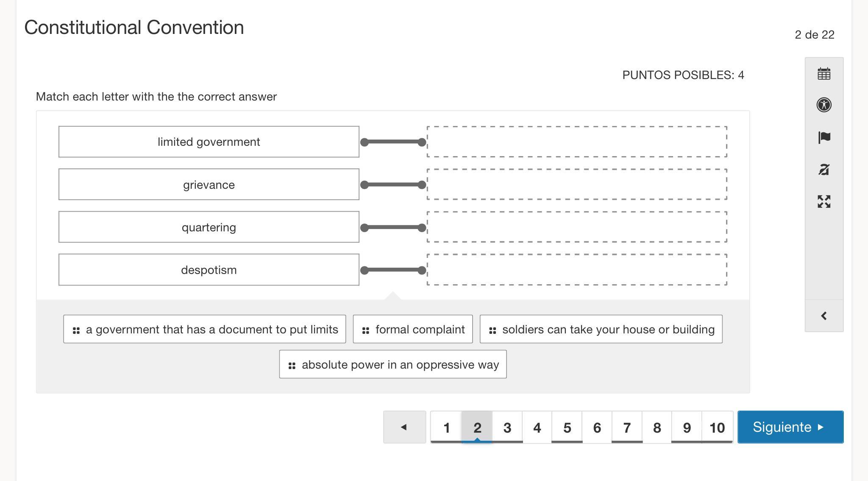
Task: Open the calendar icon in the side toolbar
Action: pos(824,74)
